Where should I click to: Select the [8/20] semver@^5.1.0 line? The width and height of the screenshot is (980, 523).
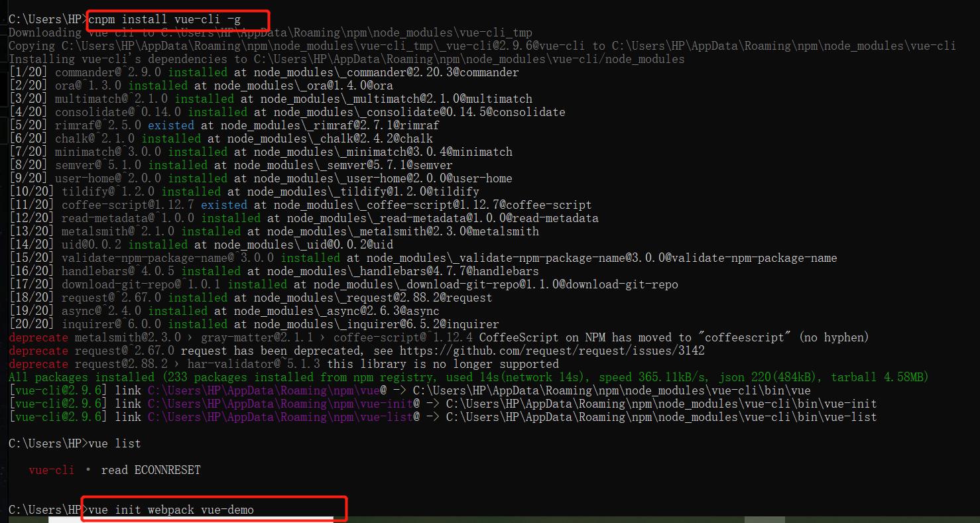(x=231, y=165)
